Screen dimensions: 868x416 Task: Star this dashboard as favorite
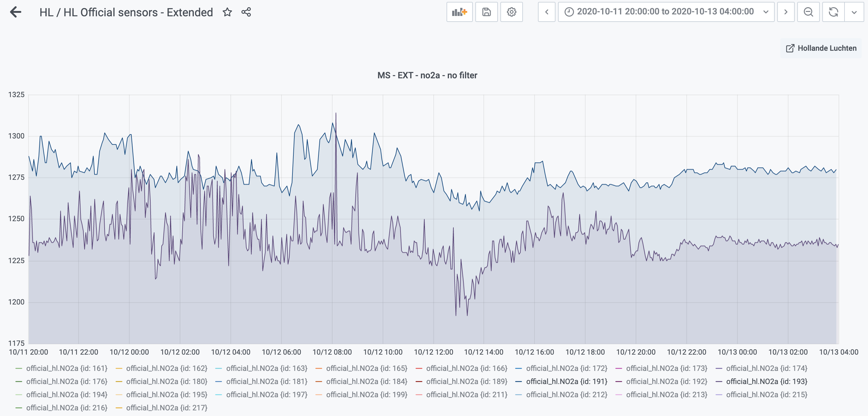227,12
